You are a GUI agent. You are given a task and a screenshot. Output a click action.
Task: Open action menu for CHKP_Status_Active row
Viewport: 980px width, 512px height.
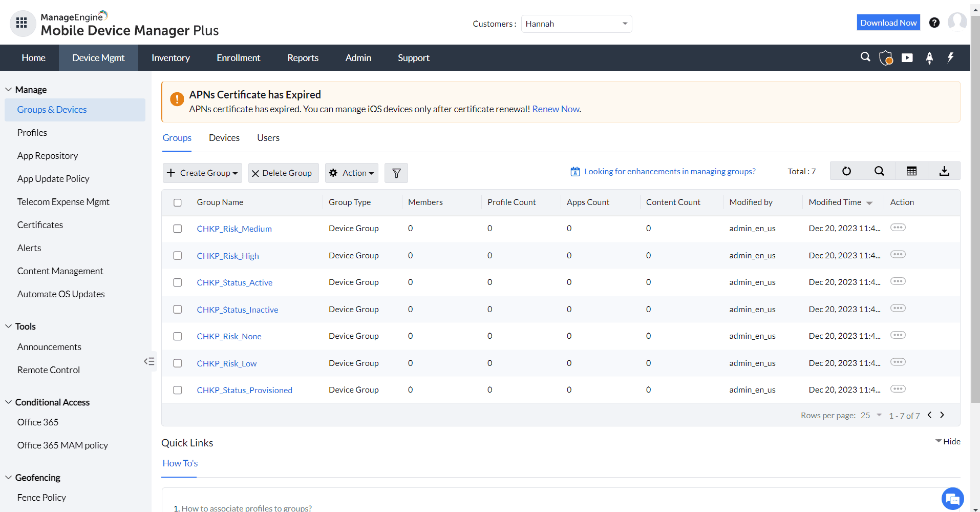pyautogui.click(x=898, y=281)
